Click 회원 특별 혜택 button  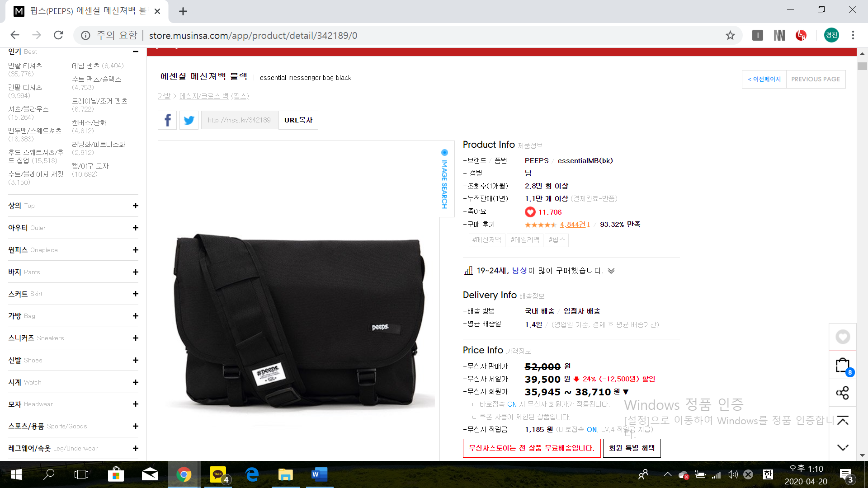tap(632, 448)
